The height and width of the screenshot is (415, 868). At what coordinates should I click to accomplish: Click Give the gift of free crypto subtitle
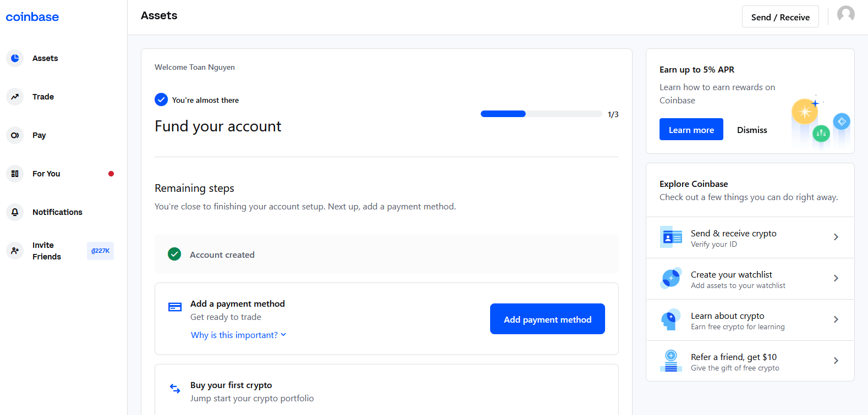[735, 368]
